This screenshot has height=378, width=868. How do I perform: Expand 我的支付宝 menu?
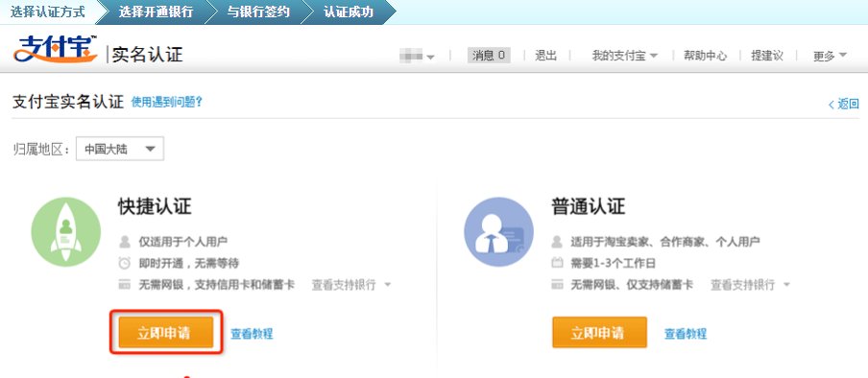pyautogui.click(x=625, y=56)
